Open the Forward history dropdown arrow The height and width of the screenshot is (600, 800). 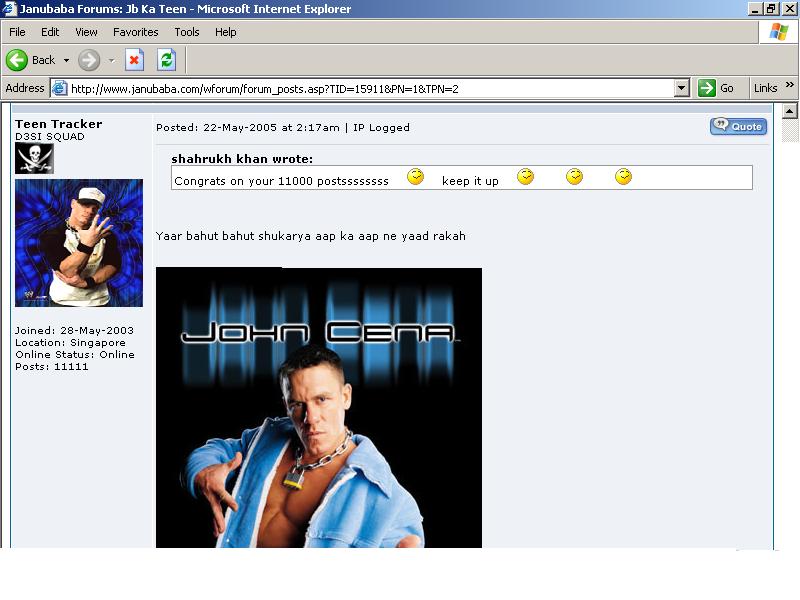click(111, 60)
